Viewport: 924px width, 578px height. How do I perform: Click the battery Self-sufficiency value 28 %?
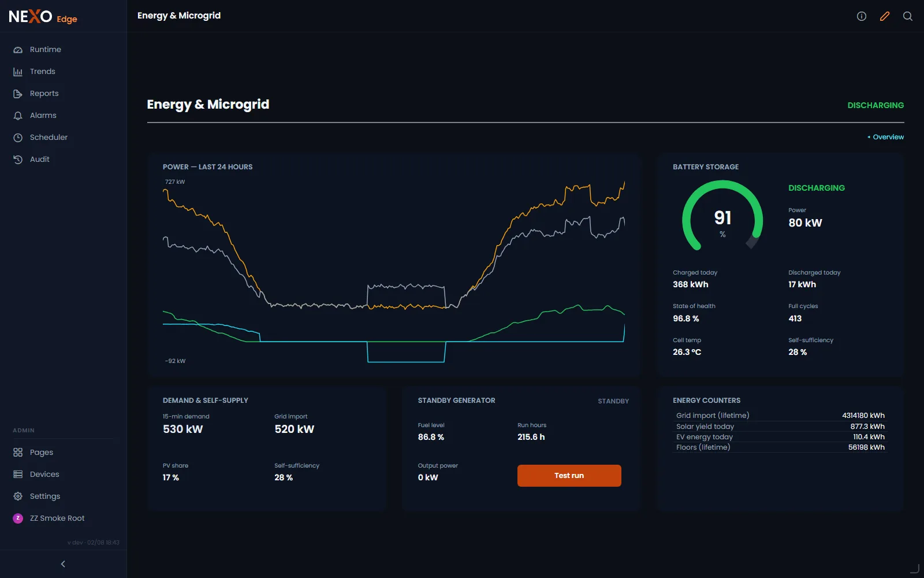point(798,352)
